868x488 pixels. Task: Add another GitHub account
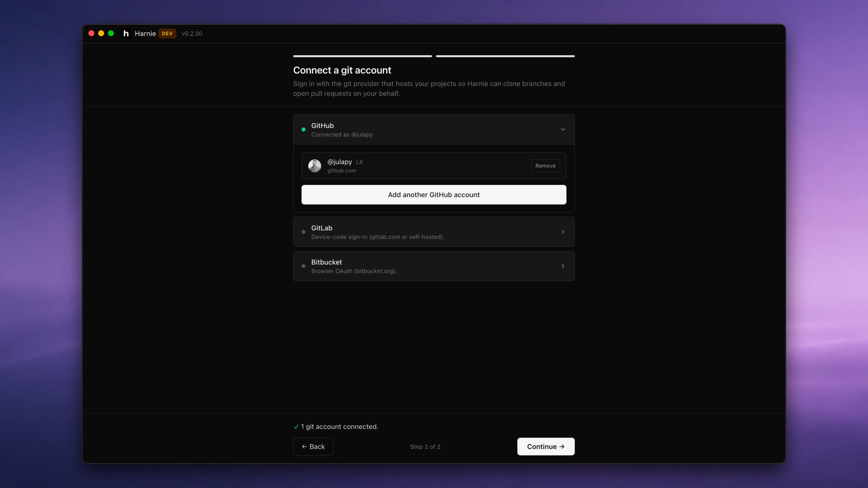pyautogui.click(x=434, y=195)
